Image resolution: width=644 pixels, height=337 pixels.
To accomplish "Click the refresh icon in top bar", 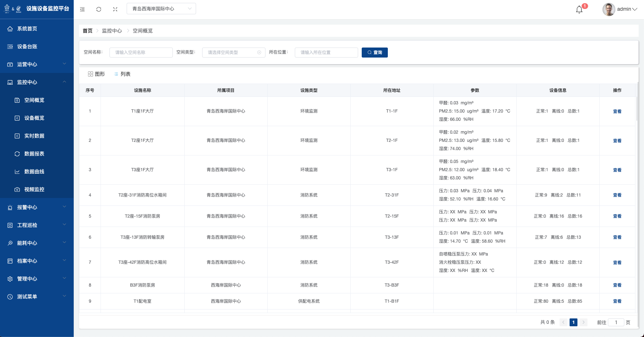I will click(x=99, y=9).
